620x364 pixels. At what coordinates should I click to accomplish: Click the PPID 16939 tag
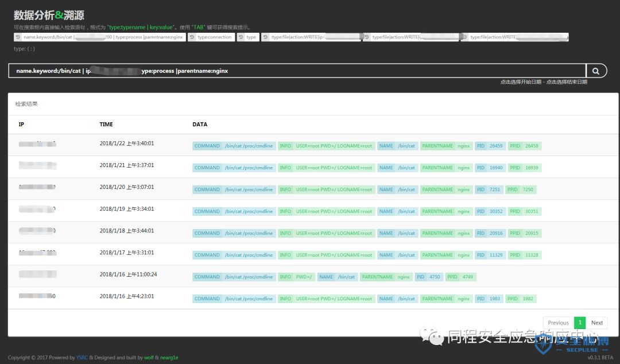(x=524, y=168)
